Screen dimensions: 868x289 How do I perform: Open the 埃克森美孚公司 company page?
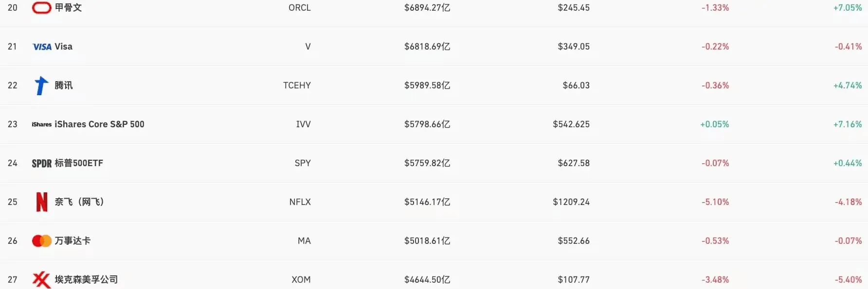[86, 280]
